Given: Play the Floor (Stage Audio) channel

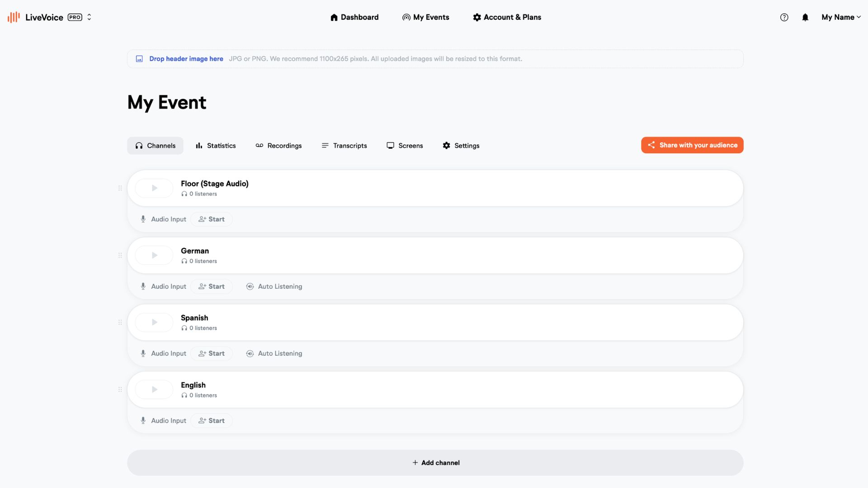Looking at the screenshot, I should 154,188.
